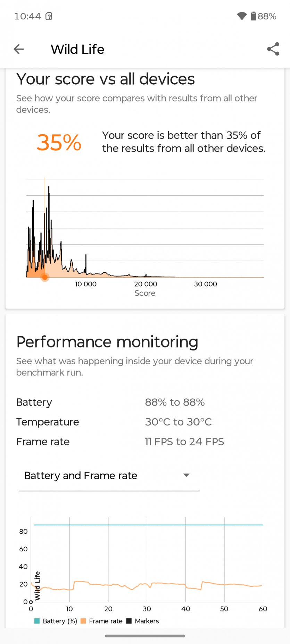290x644 pixels.
Task: Tap the Wild Life page title
Action: (x=77, y=49)
